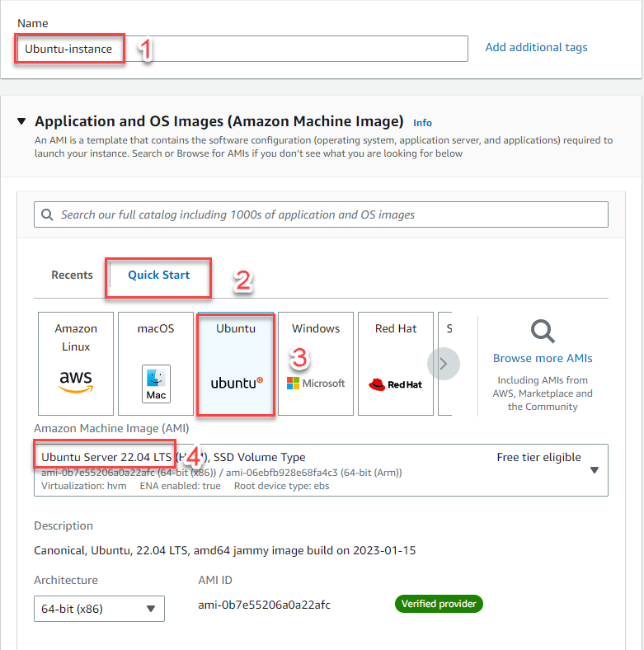Click the AMI selector dropdown arrow

click(x=595, y=470)
